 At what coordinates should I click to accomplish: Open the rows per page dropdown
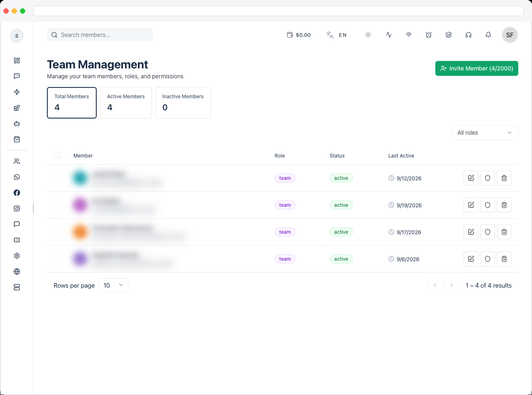[114, 285]
